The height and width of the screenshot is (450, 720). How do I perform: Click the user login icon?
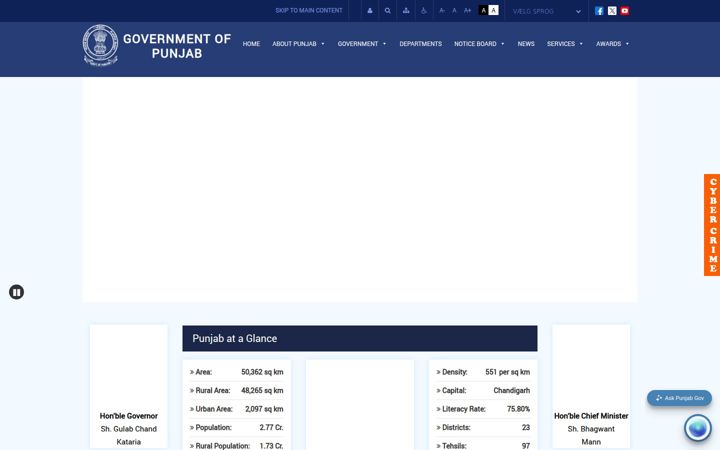pyautogui.click(x=370, y=11)
